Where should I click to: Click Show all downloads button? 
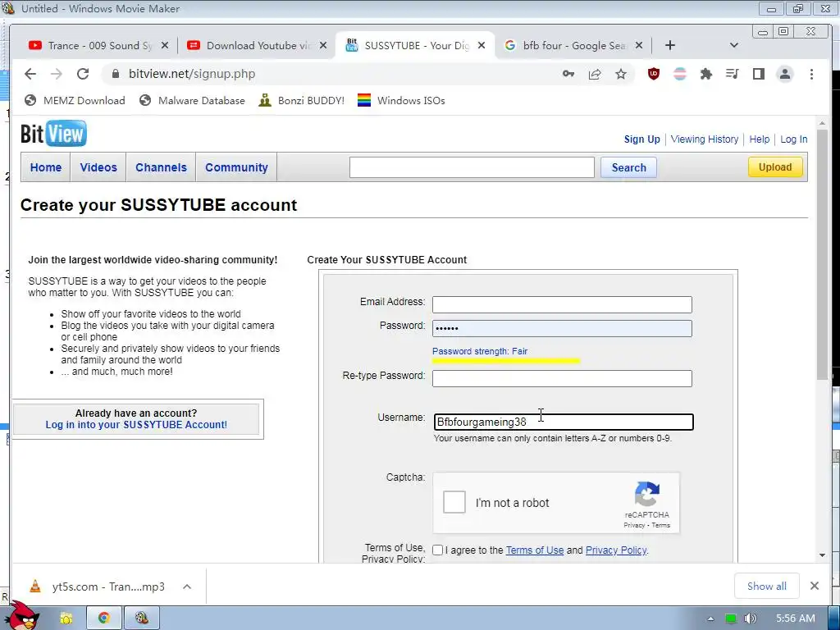767,586
